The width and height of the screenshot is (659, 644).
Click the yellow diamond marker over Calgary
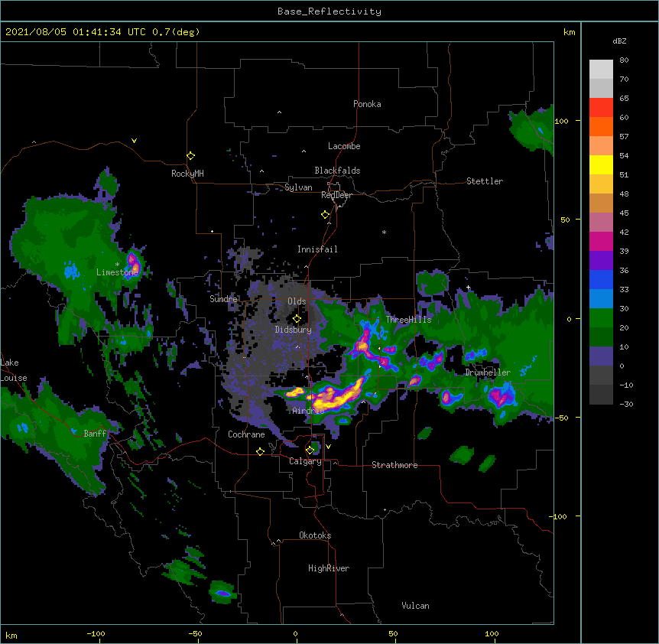(x=310, y=450)
